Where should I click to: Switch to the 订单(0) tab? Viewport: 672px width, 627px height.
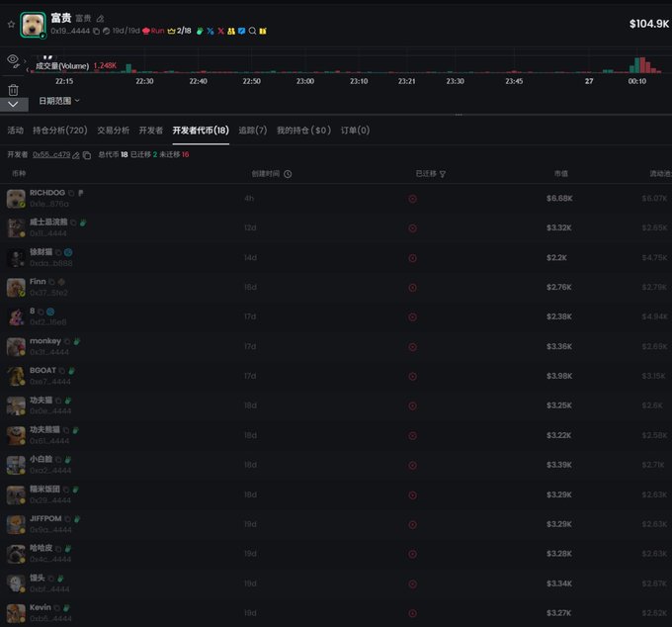[356, 131]
